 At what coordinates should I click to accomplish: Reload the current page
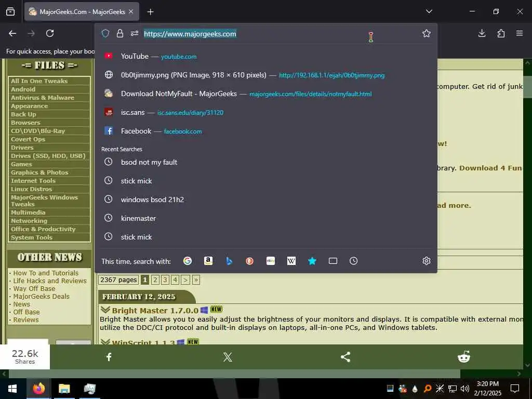pyautogui.click(x=50, y=33)
